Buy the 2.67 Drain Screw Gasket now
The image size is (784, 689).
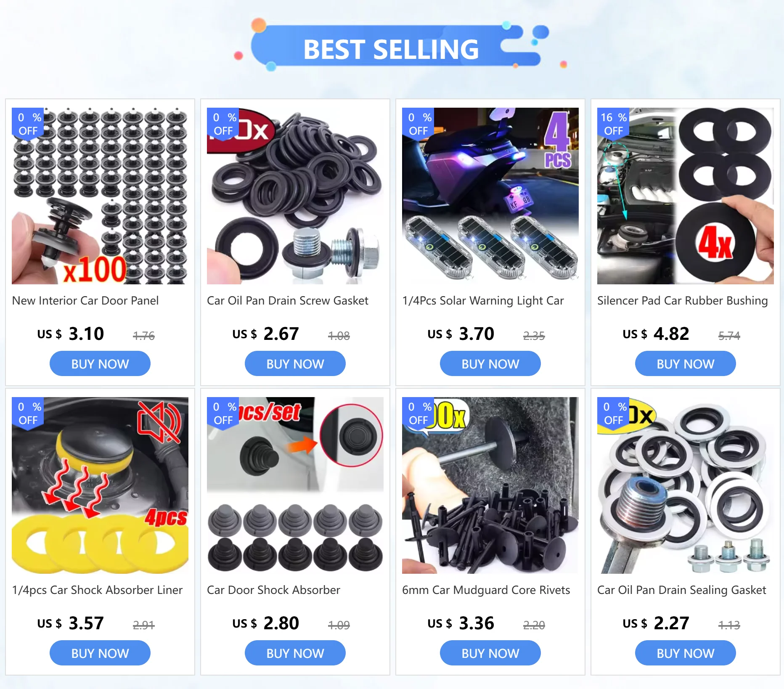coord(295,364)
